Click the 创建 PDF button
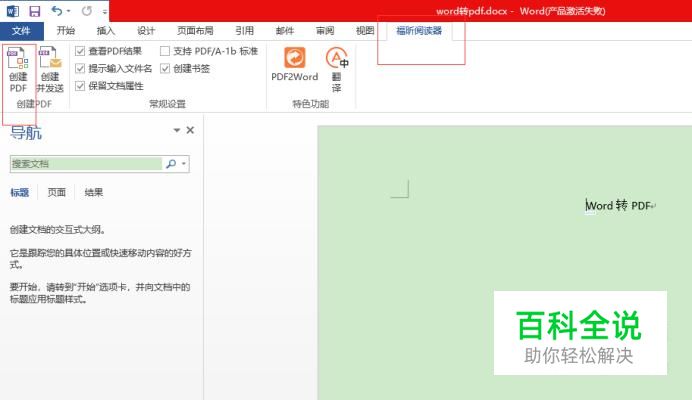The width and height of the screenshot is (692, 400). pos(19,69)
